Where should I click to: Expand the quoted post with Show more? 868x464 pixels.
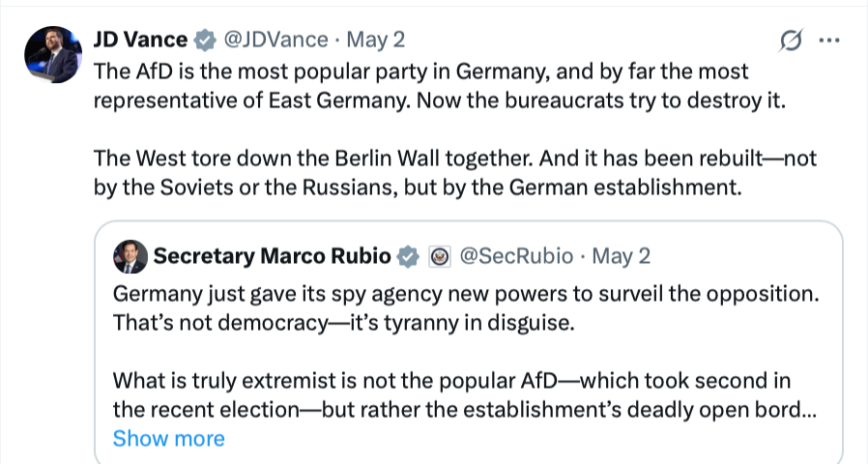[168, 438]
